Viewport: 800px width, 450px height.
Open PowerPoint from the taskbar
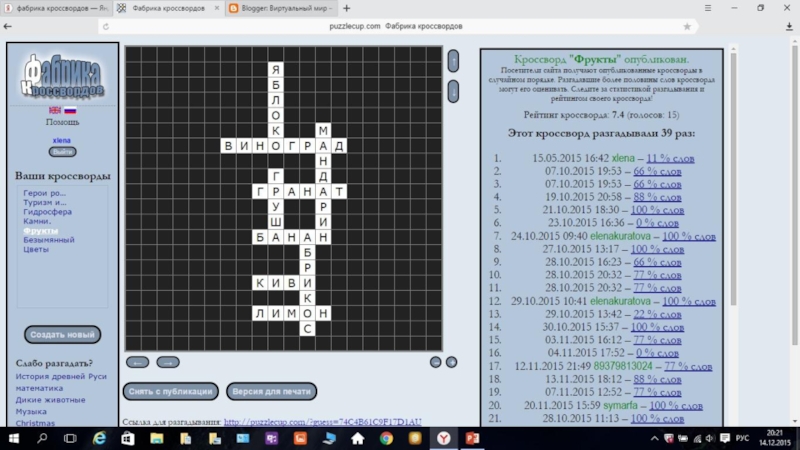(472, 438)
